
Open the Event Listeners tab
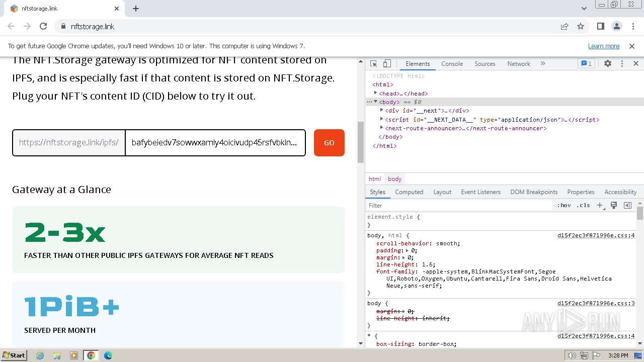(x=480, y=192)
